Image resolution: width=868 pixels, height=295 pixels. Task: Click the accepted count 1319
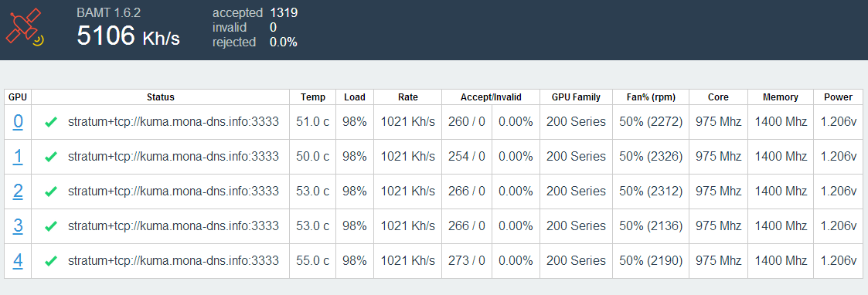coord(284,12)
